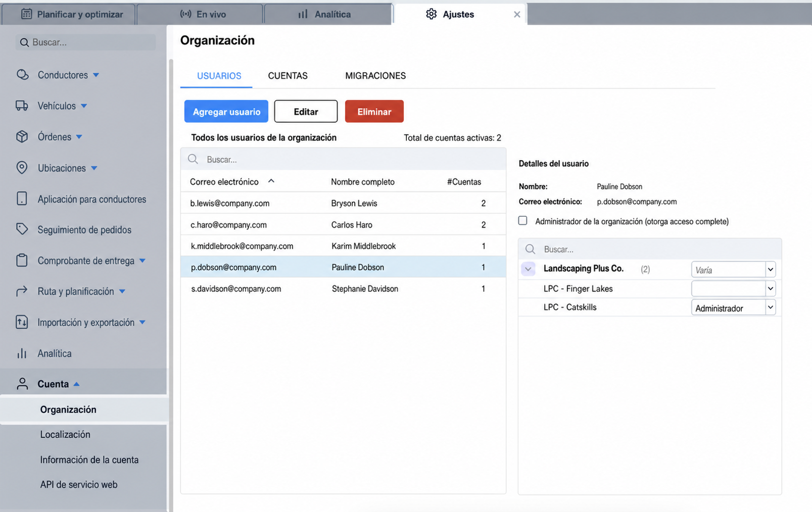Switch to the MIGRACIONES tab
The image size is (812, 512).
(x=375, y=76)
